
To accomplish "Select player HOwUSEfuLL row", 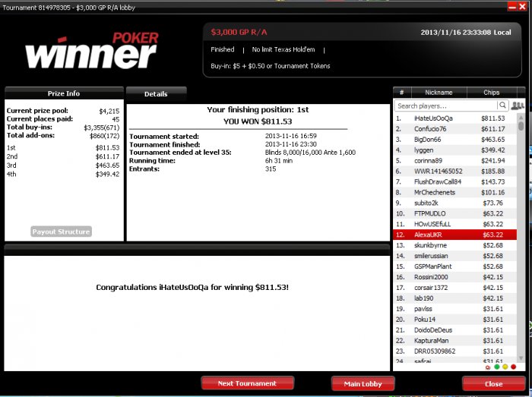I will 455,224.
